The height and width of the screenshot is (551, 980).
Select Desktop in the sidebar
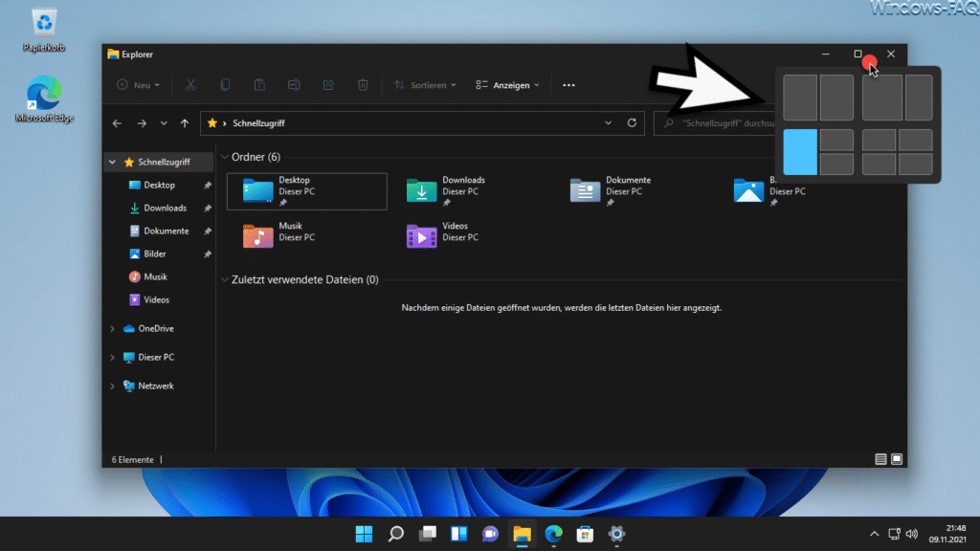[160, 185]
